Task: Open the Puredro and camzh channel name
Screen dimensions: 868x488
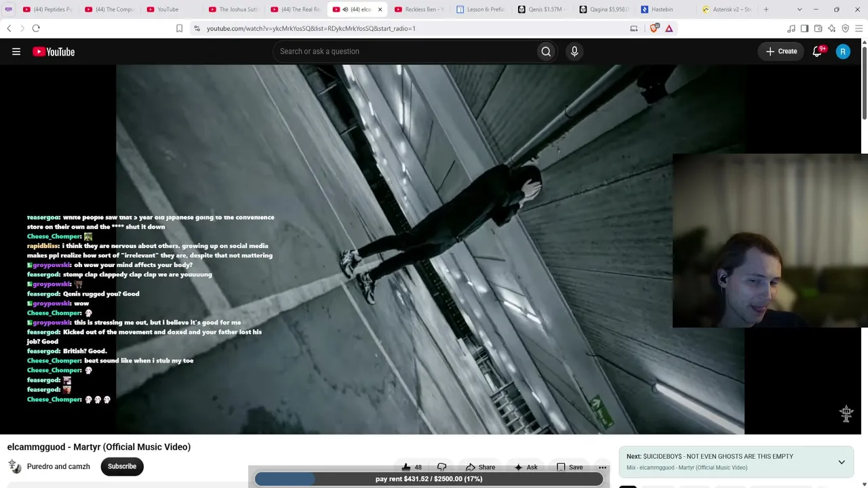Action: pos(58,466)
